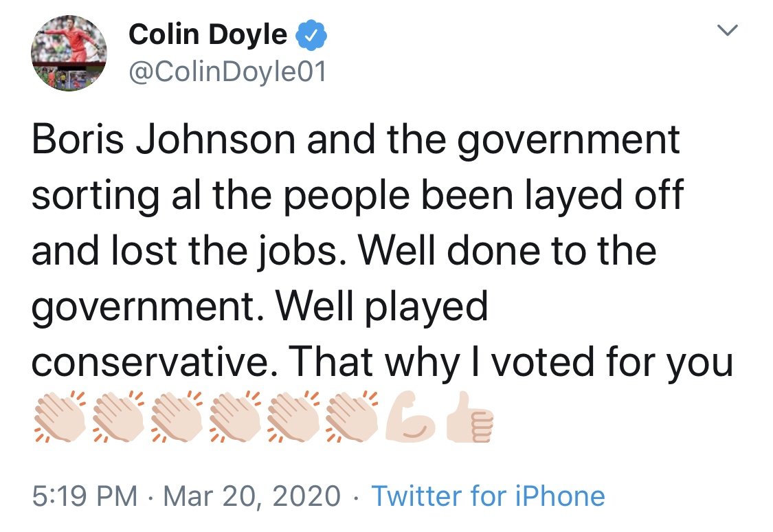Viewport: 773px width, 532px height.
Task: Expand the tweet options chevron menu
Action: 727,30
